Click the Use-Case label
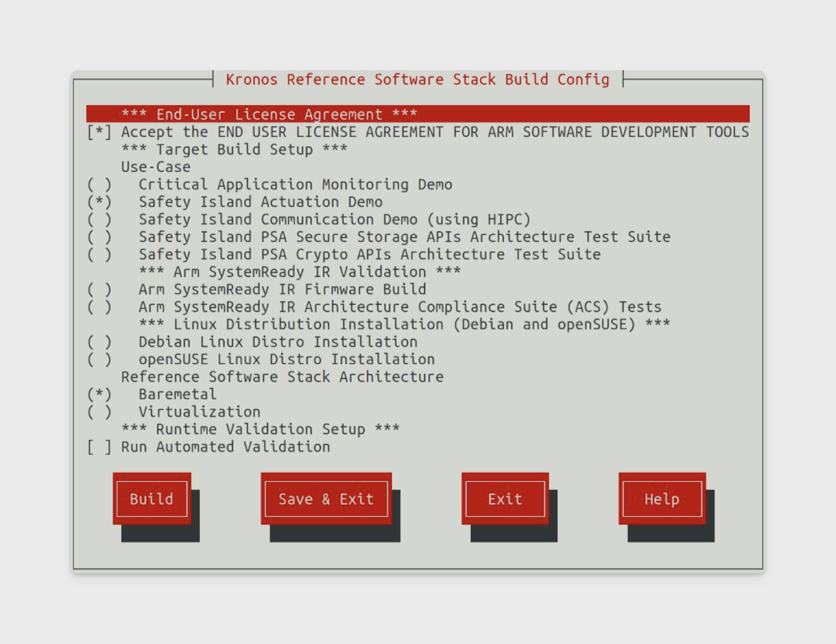The height and width of the screenshot is (644, 836). (x=156, y=167)
